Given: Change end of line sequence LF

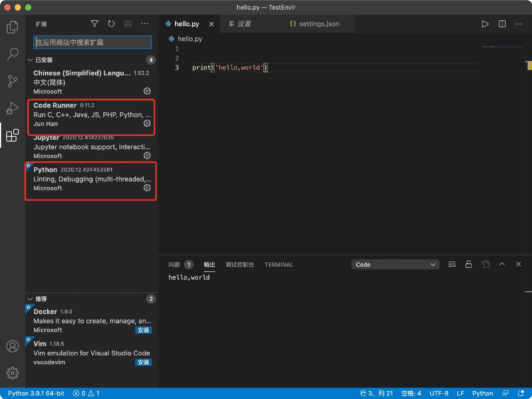Looking at the screenshot, I should [x=460, y=393].
